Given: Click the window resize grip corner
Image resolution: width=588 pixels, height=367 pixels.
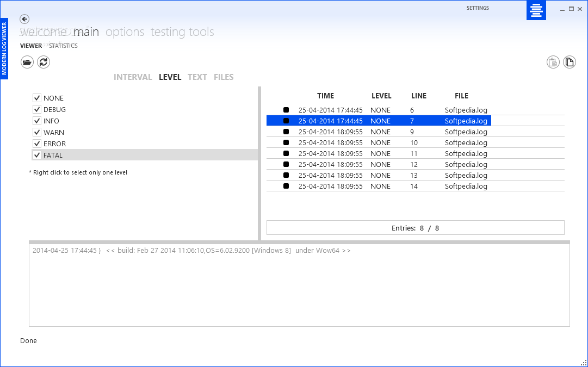Looking at the screenshot, I should [584, 363].
